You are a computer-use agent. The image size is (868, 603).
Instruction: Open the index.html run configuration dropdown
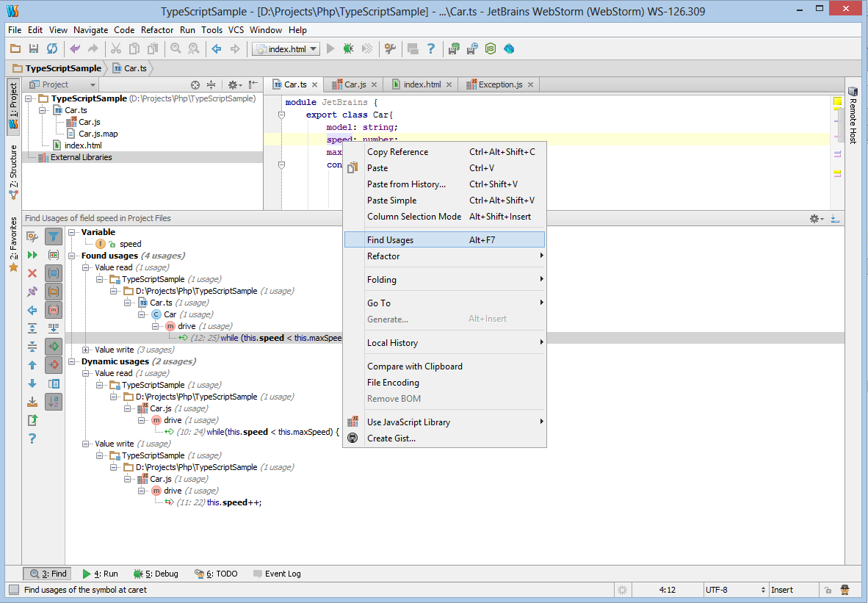coord(286,48)
